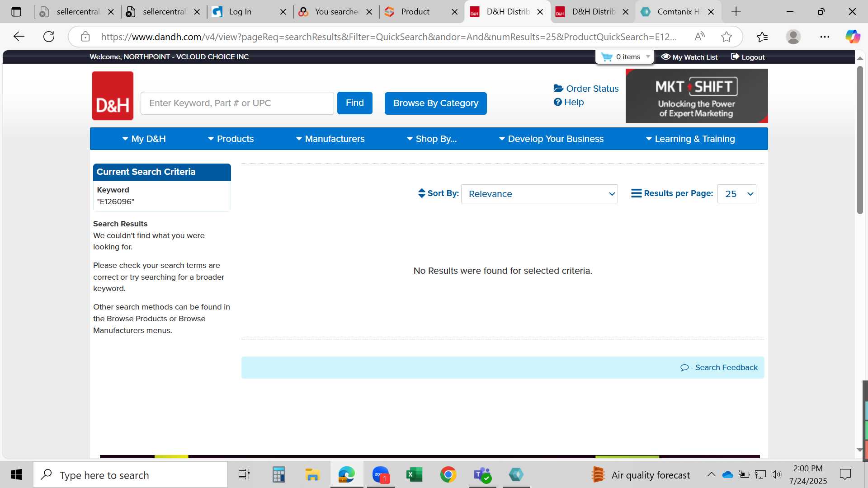Open the Results per Page dropdown
This screenshot has width=868, height=488.
click(736, 194)
